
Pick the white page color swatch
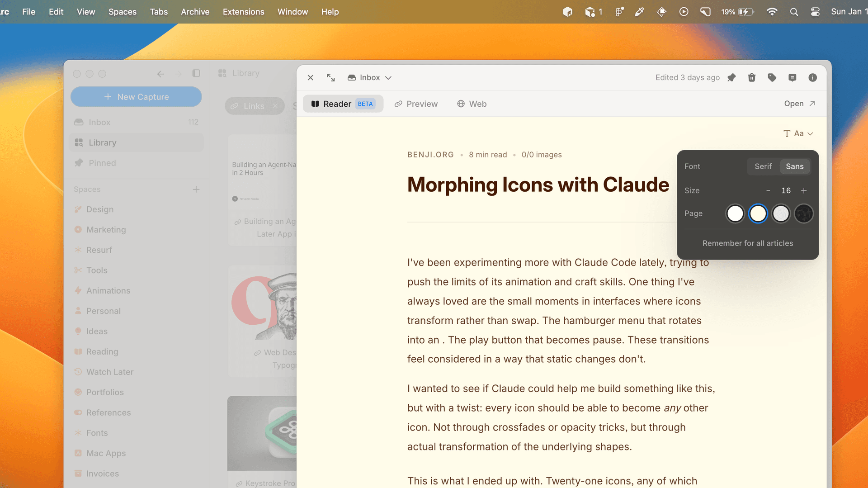pos(735,213)
